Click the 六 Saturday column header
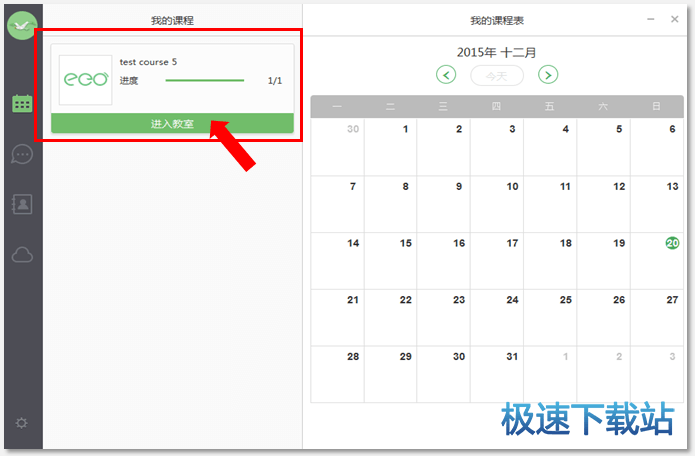 pos(603,106)
